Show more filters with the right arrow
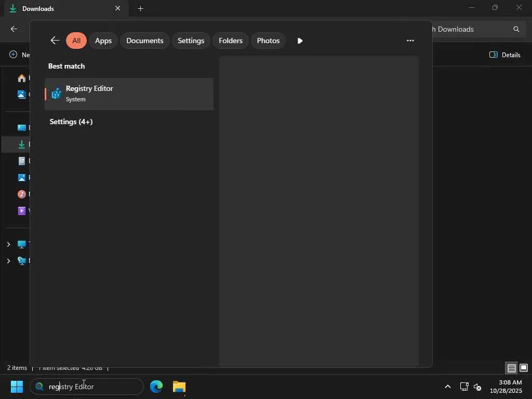 [300, 41]
